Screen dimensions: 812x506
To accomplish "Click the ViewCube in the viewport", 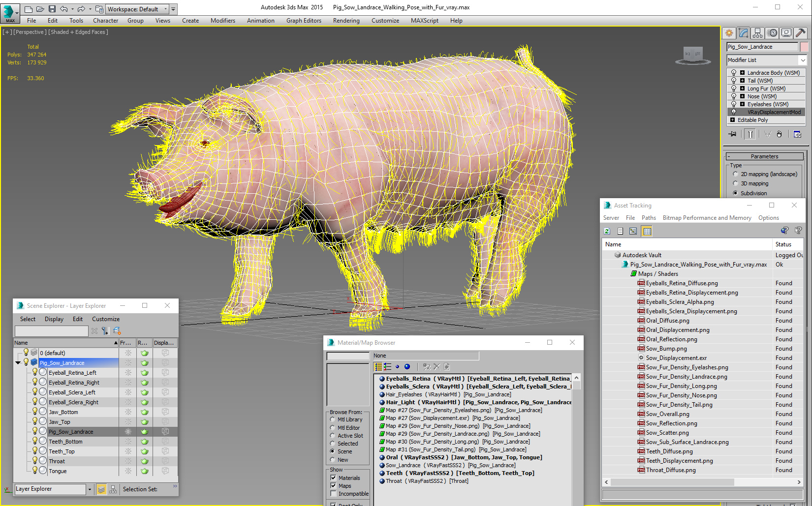I will (x=693, y=54).
